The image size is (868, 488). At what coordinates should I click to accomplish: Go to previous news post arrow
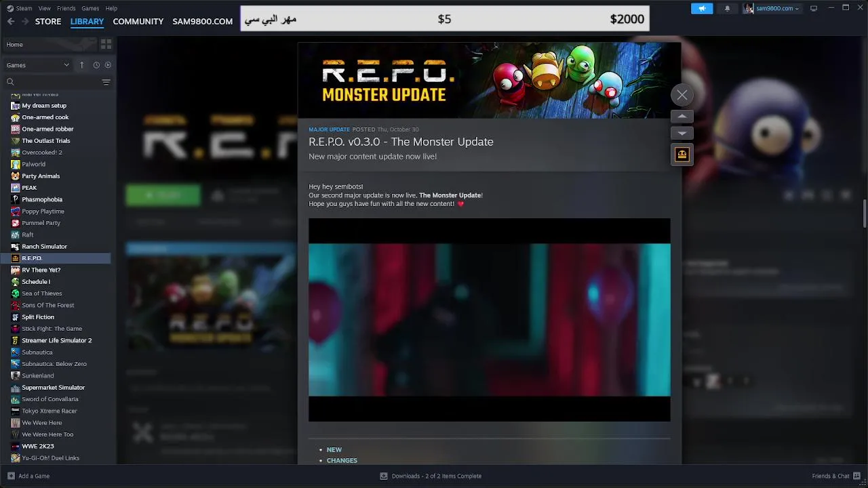tap(682, 116)
